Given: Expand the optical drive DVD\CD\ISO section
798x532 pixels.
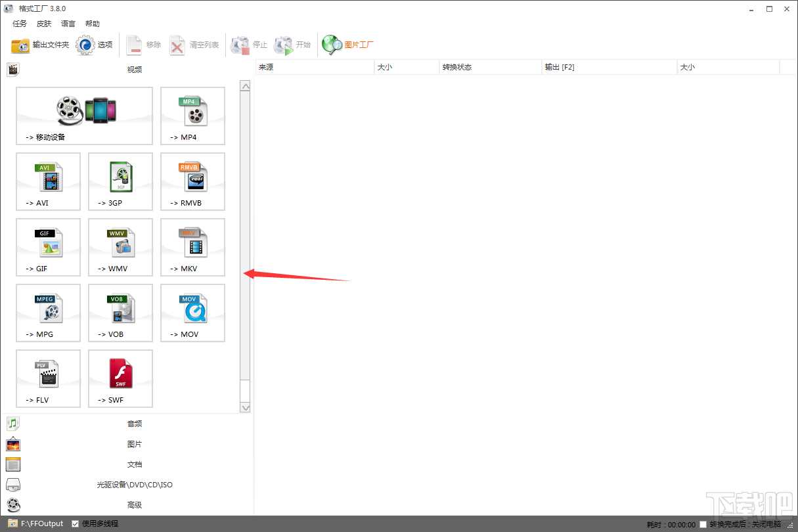Looking at the screenshot, I should (x=134, y=485).
